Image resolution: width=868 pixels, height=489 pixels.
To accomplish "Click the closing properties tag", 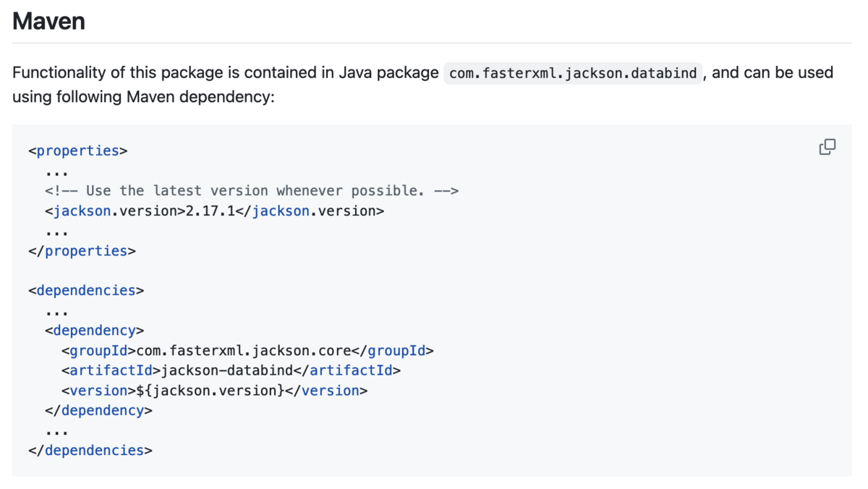I will tap(82, 251).
